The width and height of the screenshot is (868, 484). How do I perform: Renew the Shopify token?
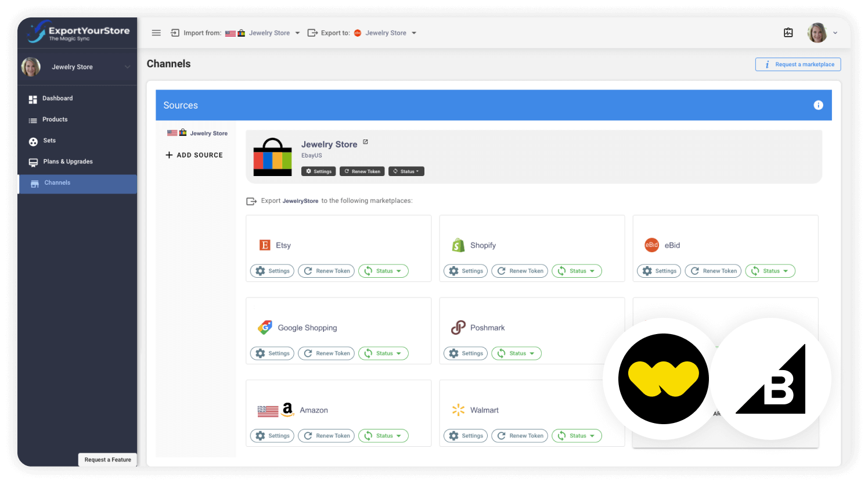520,271
